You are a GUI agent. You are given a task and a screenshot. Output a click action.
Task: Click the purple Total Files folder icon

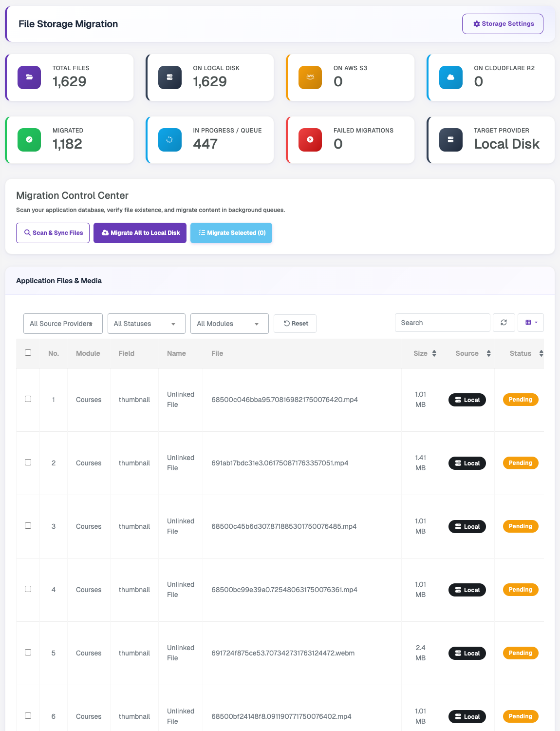(29, 77)
